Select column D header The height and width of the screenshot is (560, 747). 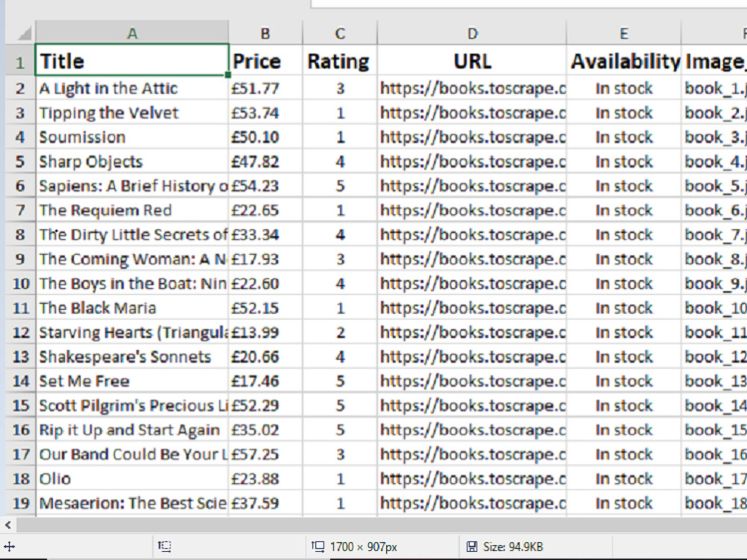(472, 34)
